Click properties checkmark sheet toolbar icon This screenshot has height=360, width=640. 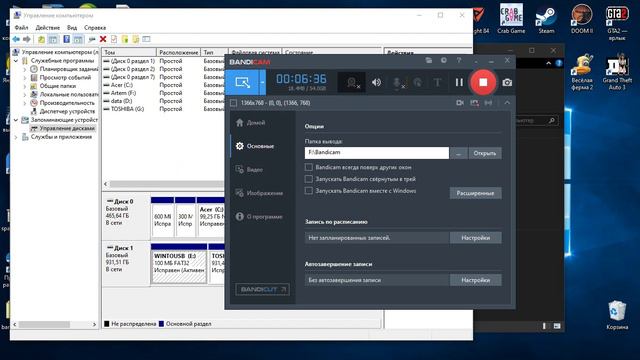pyautogui.click(x=114, y=39)
